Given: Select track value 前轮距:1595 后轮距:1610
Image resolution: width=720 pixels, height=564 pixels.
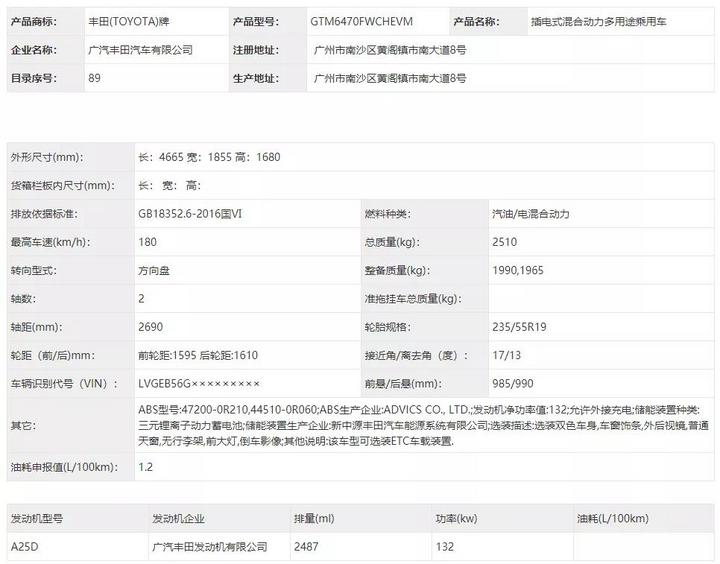Looking at the screenshot, I should pyautogui.click(x=198, y=355).
